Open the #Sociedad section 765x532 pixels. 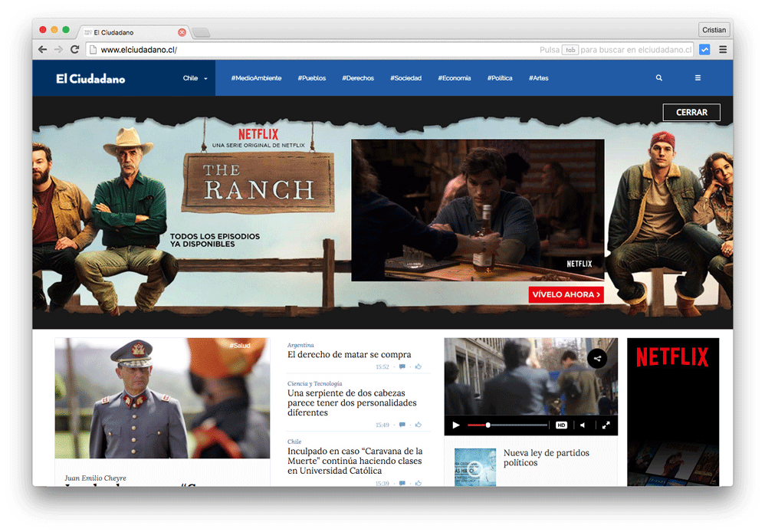pos(406,78)
